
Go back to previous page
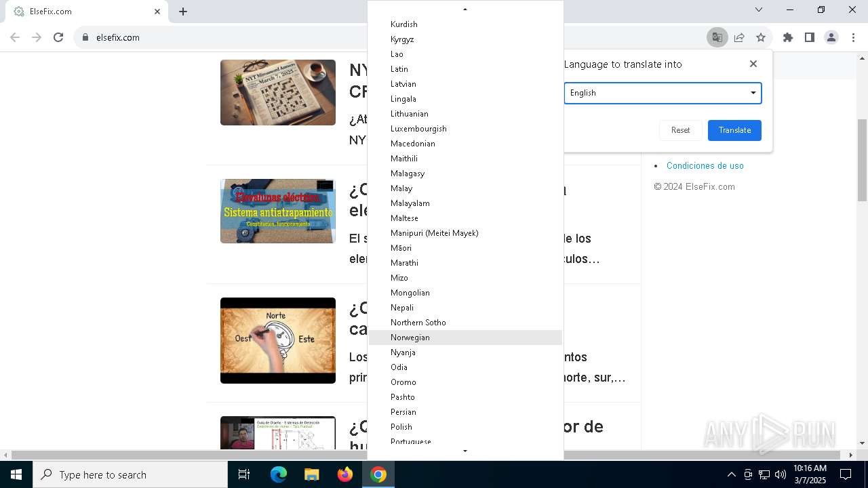pyautogui.click(x=16, y=37)
